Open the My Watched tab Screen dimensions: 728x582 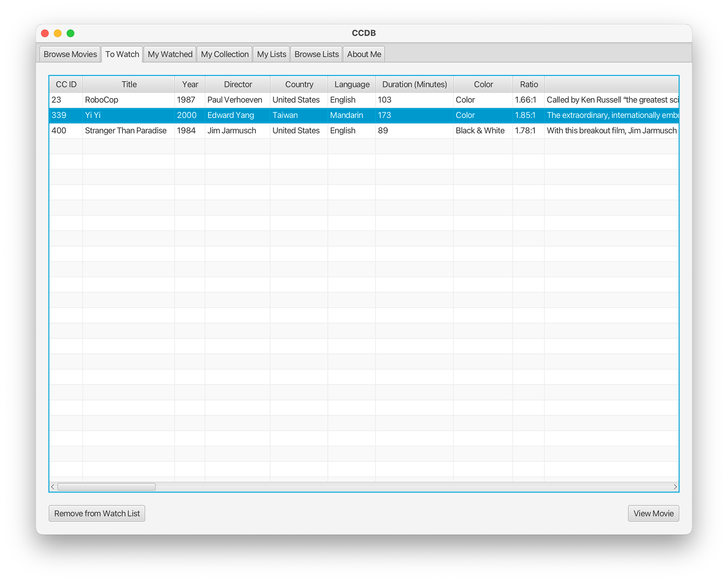pyautogui.click(x=170, y=54)
